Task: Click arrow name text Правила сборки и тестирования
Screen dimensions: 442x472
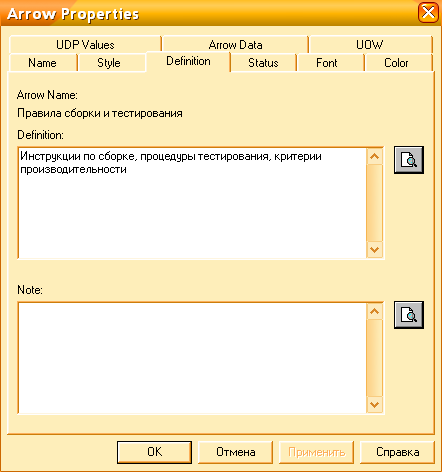Action: click(100, 113)
